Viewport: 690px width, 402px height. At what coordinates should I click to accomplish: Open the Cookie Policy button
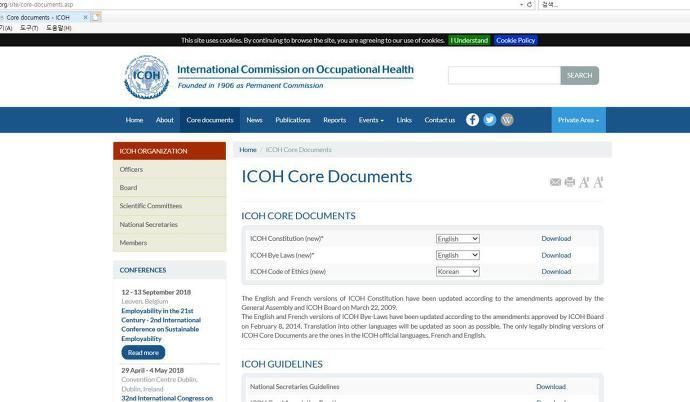point(515,40)
